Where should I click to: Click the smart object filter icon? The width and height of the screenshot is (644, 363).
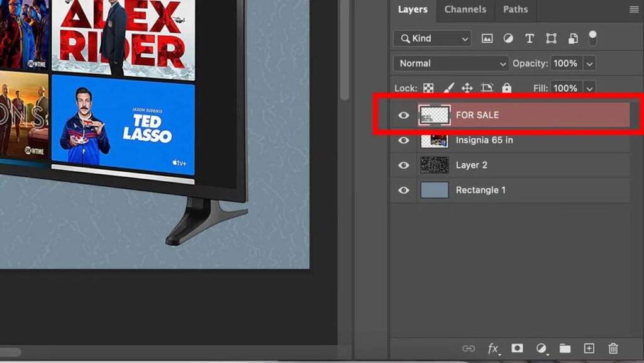pyautogui.click(x=572, y=38)
